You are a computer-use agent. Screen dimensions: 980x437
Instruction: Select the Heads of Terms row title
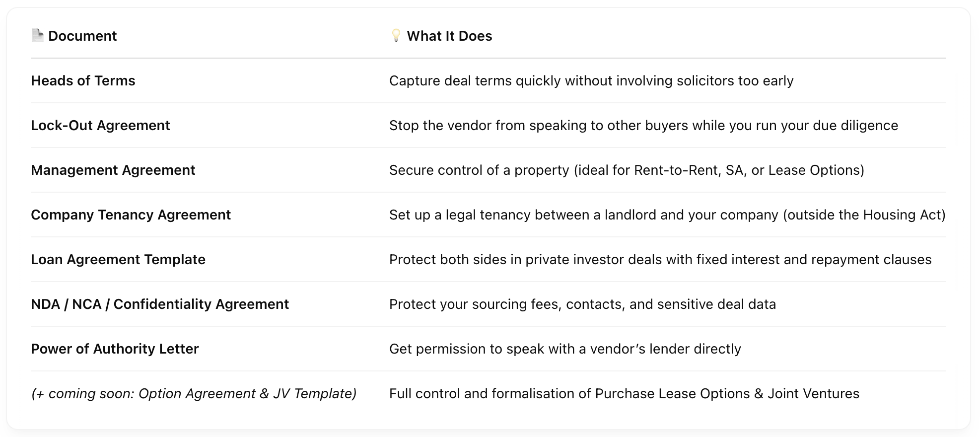(x=83, y=81)
